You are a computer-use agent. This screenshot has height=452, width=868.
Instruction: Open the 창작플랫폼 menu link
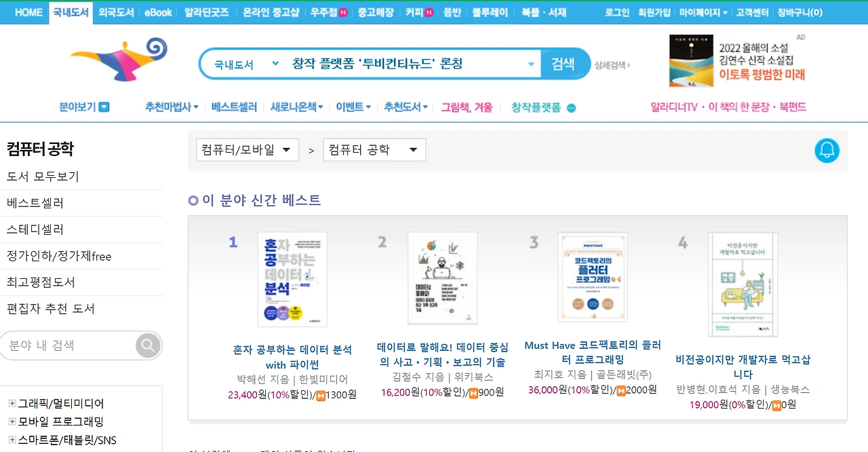536,107
